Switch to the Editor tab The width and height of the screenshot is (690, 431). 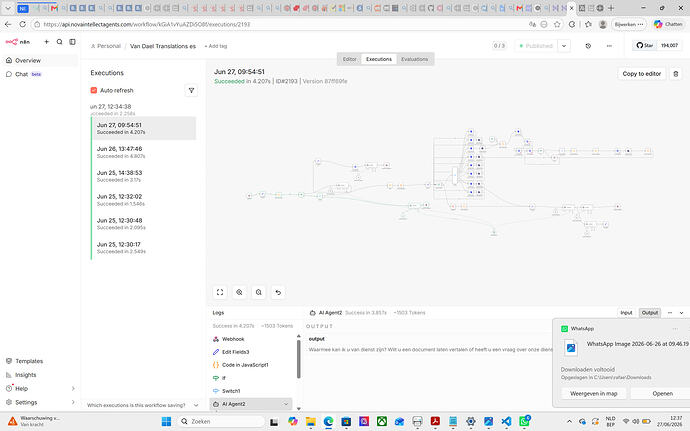(x=350, y=59)
